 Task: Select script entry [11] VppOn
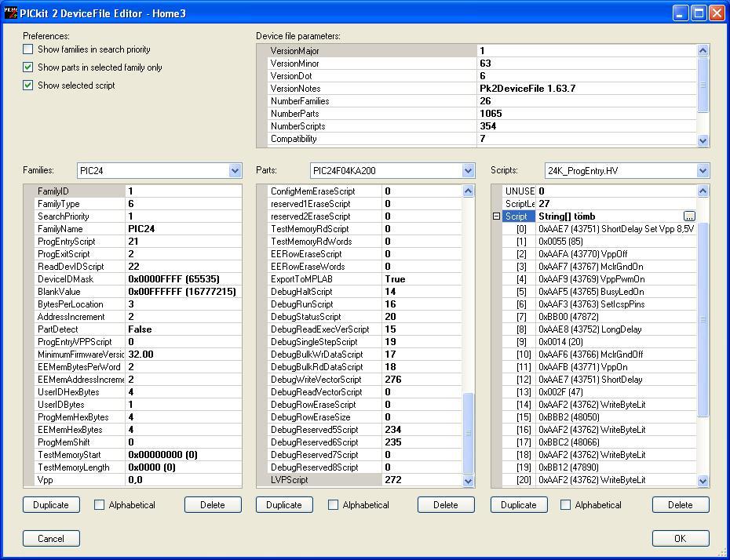point(599,367)
